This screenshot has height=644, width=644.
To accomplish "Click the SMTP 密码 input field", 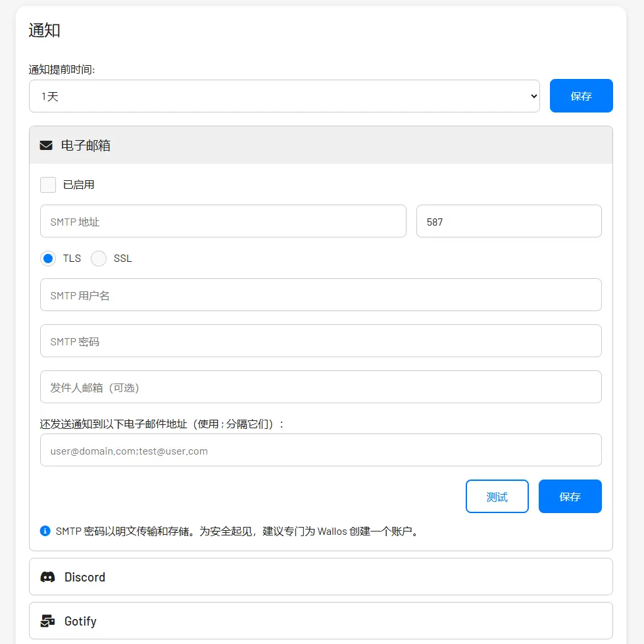I will [320, 341].
